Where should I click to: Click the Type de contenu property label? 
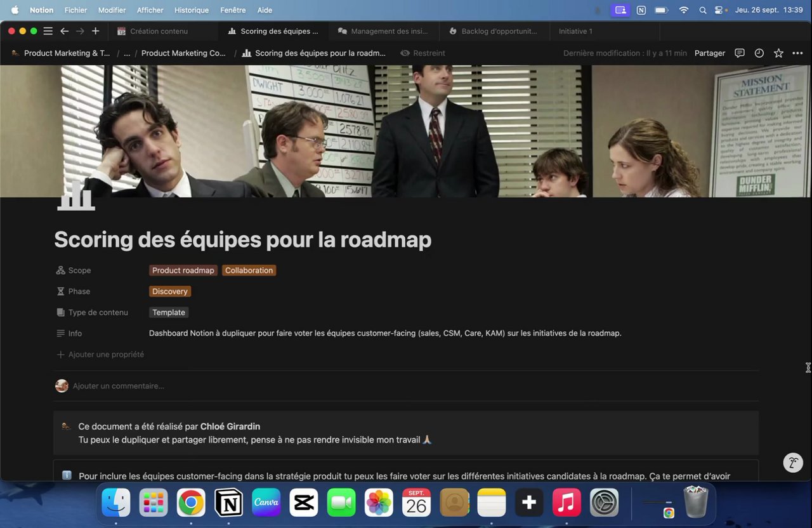tap(92, 312)
